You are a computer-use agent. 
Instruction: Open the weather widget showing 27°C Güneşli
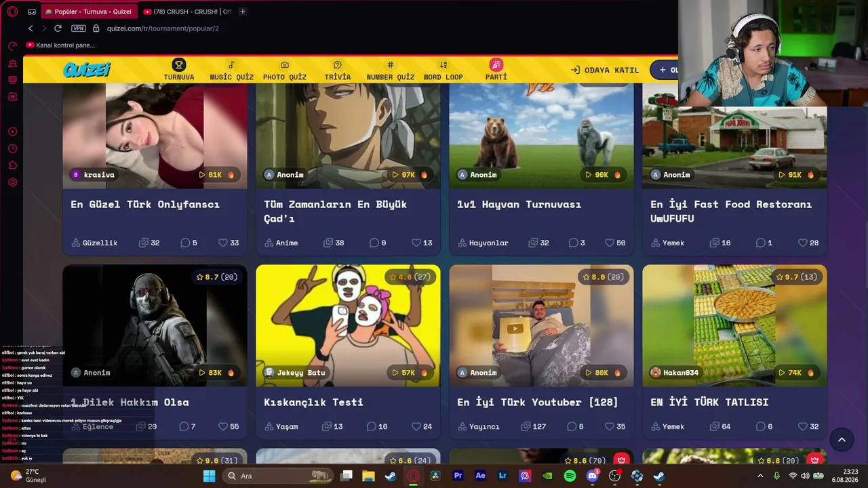click(28, 476)
